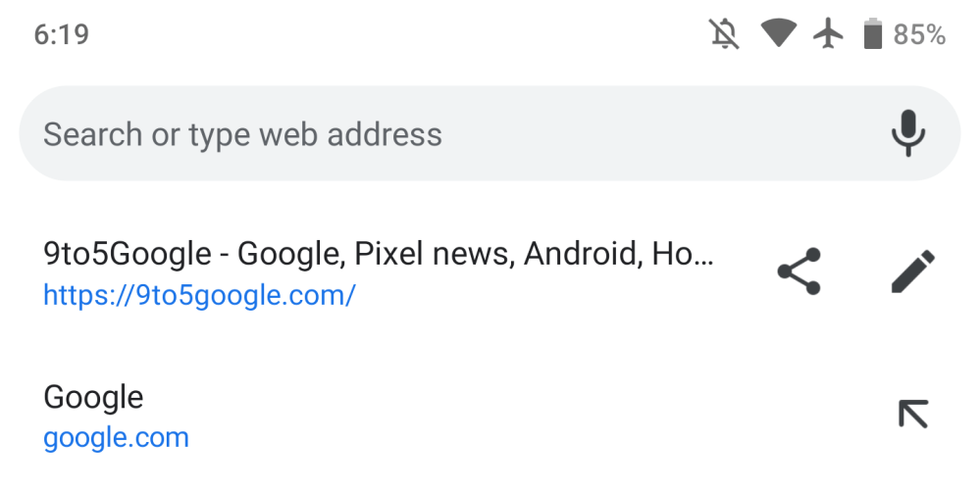Select the Google suggestion title
The image size is (980, 493).
click(93, 397)
